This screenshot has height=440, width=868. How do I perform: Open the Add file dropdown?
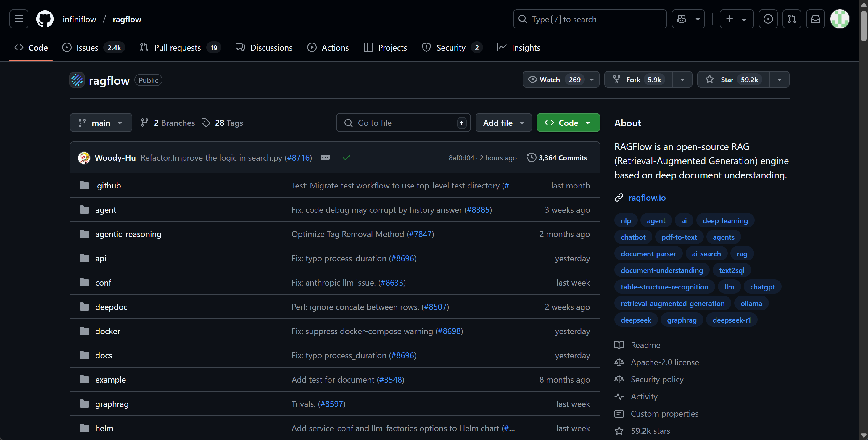pos(503,123)
